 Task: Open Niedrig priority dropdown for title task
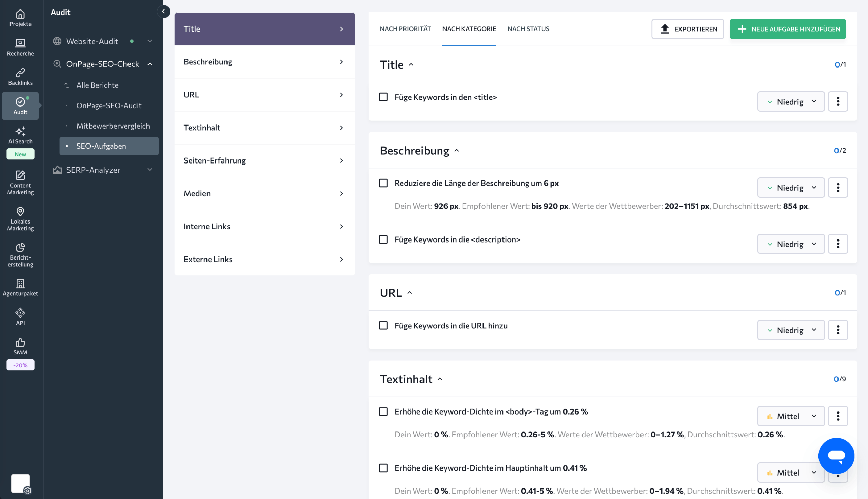coord(791,101)
